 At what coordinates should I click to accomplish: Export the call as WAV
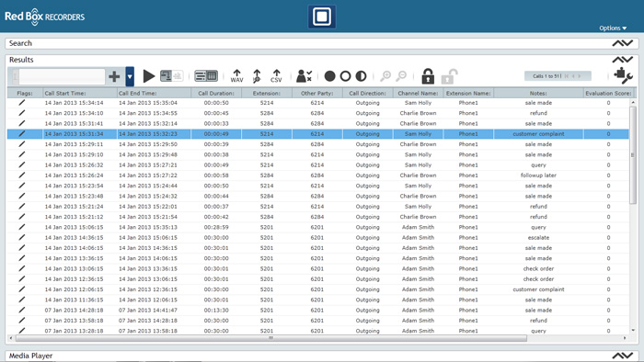[236, 76]
